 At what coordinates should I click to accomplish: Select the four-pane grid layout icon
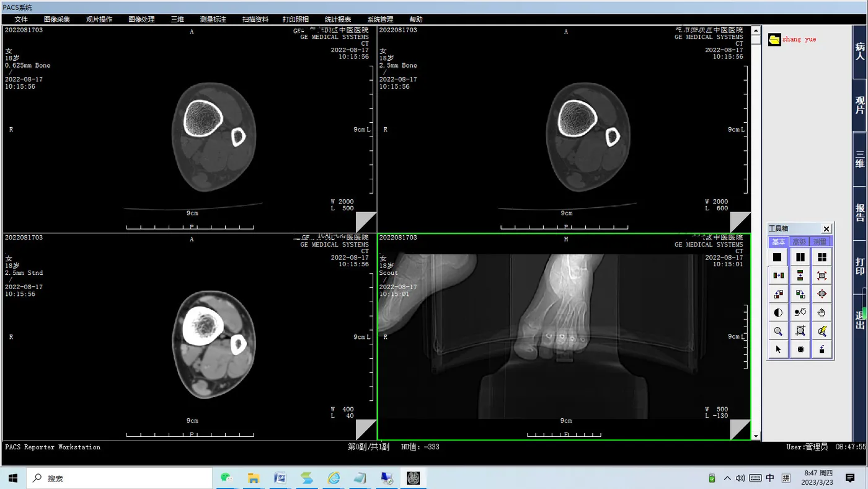822,257
